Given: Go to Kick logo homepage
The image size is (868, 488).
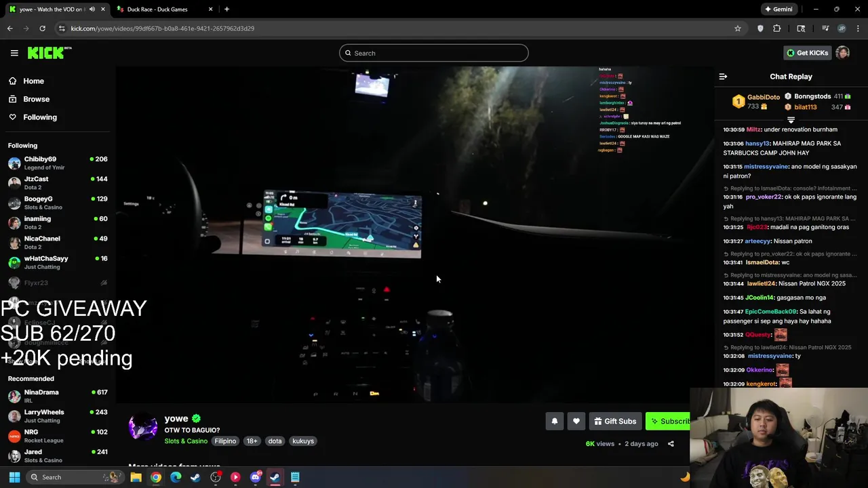Looking at the screenshot, I should 50,53.
